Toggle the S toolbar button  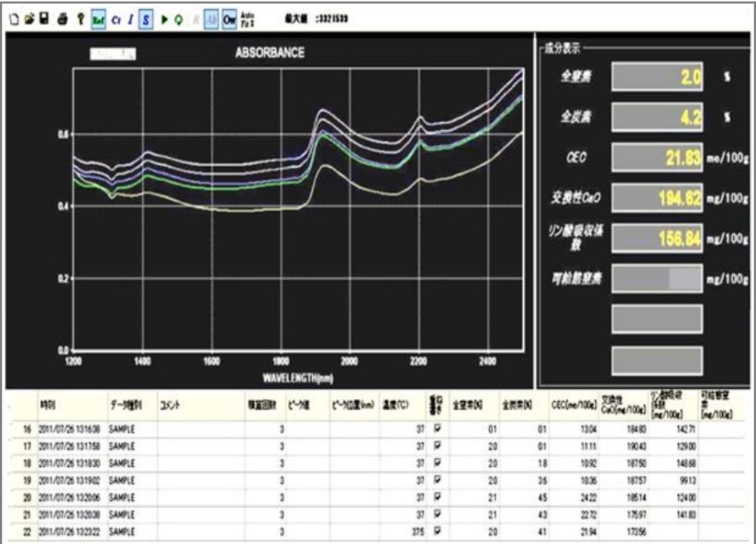pyautogui.click(x=145, y=20)
